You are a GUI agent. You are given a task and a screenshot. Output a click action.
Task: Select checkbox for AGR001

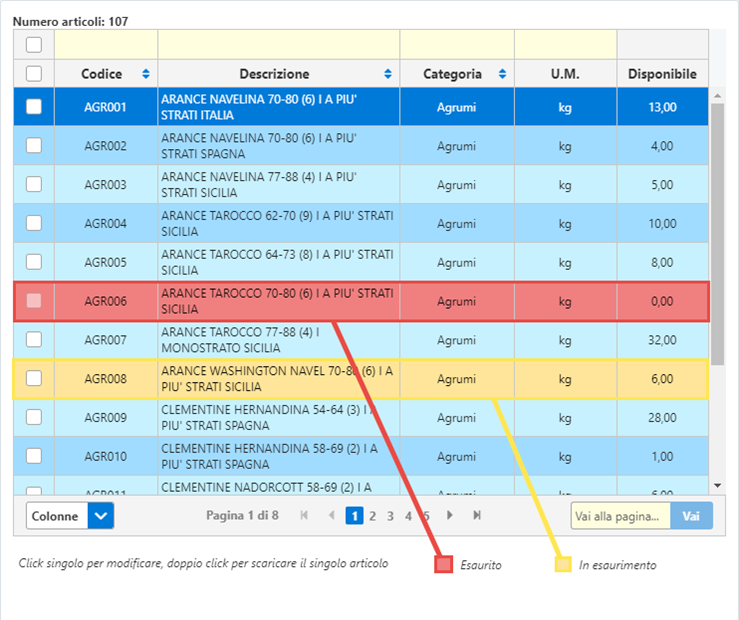(34, 107)
